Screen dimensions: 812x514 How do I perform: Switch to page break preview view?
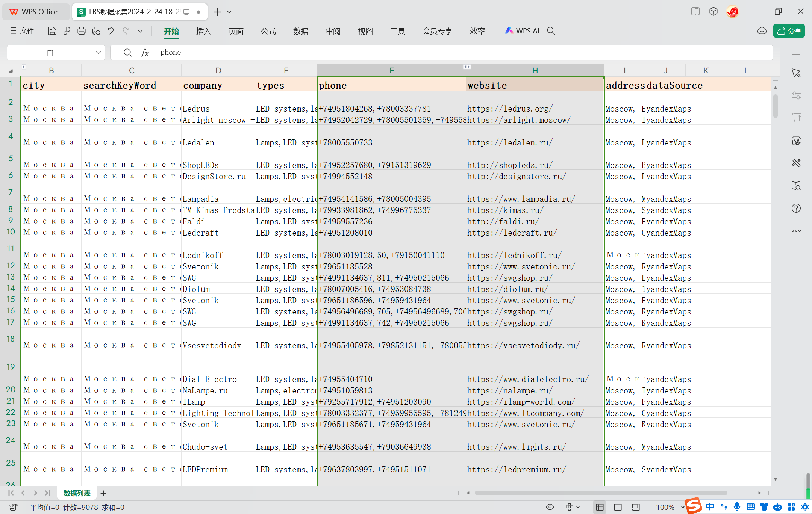coord(618,507)
